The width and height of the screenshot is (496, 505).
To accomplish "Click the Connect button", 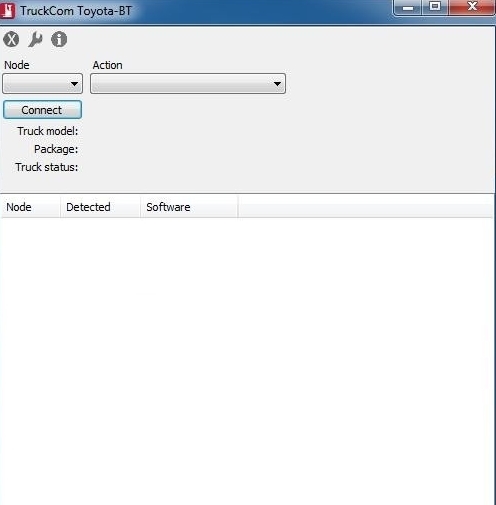I will 42,110.
